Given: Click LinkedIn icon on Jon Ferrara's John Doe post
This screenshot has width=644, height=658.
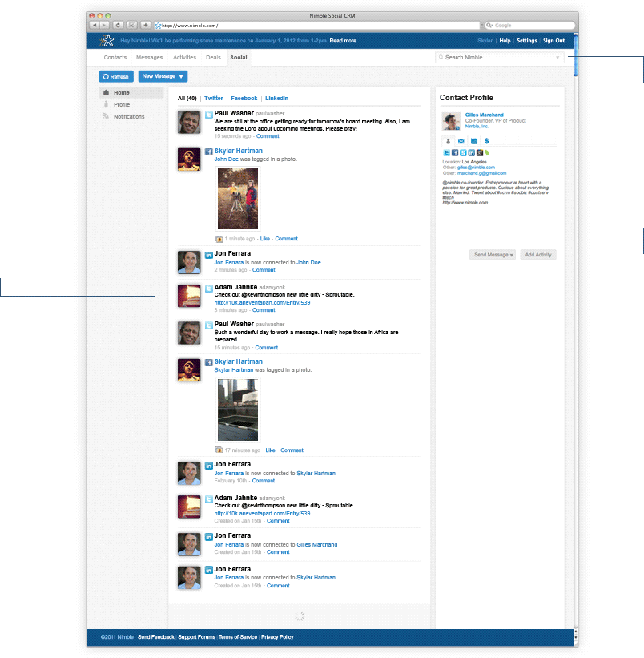Looking at the screenshot, I should [x=209, y=255].
